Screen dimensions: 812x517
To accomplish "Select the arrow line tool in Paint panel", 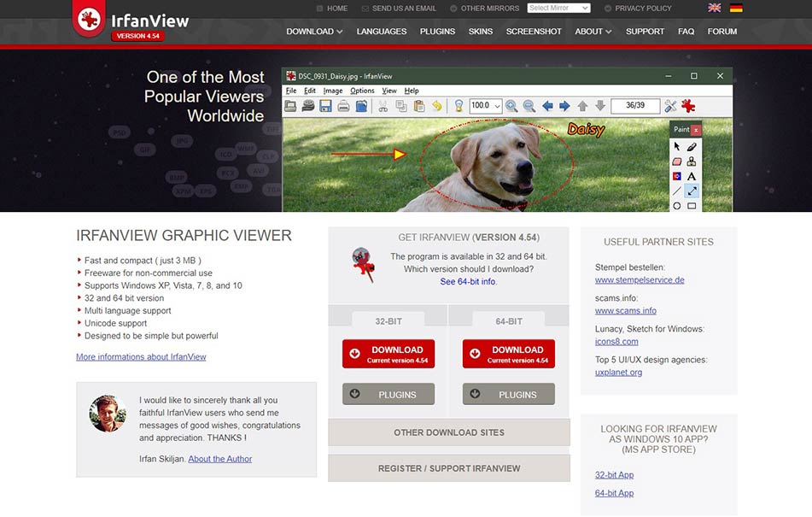I will (692, 191).
